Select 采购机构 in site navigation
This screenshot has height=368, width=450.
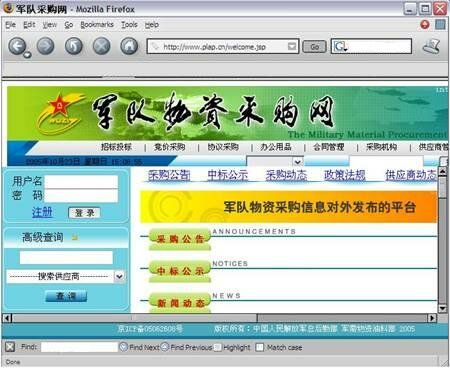382,147
